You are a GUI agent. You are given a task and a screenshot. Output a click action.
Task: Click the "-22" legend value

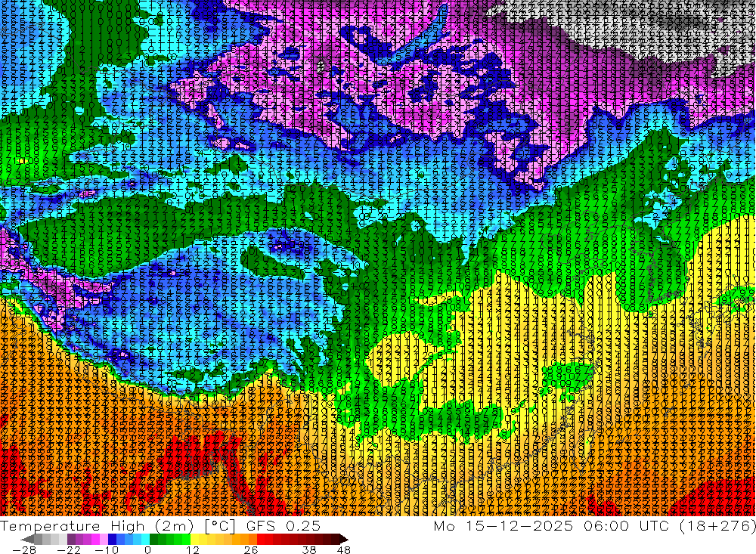coord(69,549)
